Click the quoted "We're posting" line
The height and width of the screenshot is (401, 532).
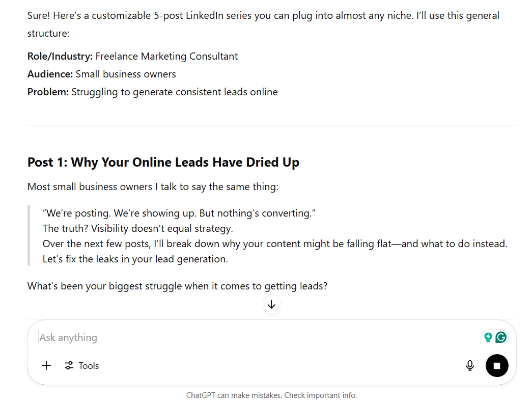(179, 213)
